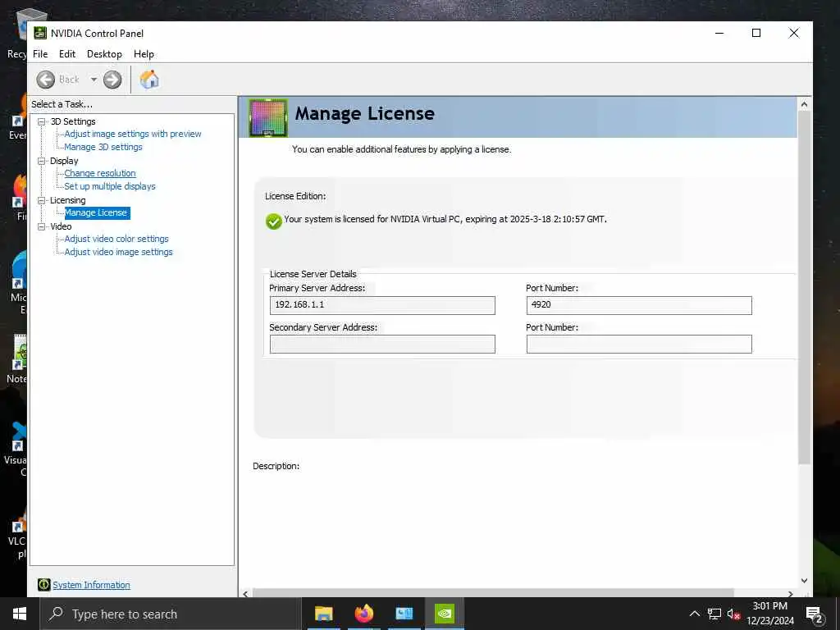Click the vertical scrollbar down arrow
The width and height of the screenshot is (840, 630).
pyautogui.click(x=804, y=581)
